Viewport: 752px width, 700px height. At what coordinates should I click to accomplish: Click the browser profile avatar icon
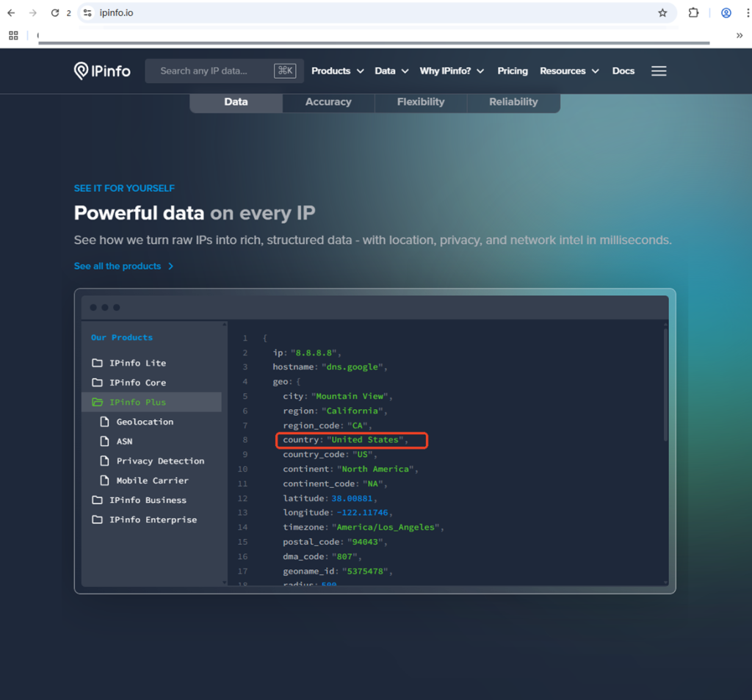(x=726, y=13)
